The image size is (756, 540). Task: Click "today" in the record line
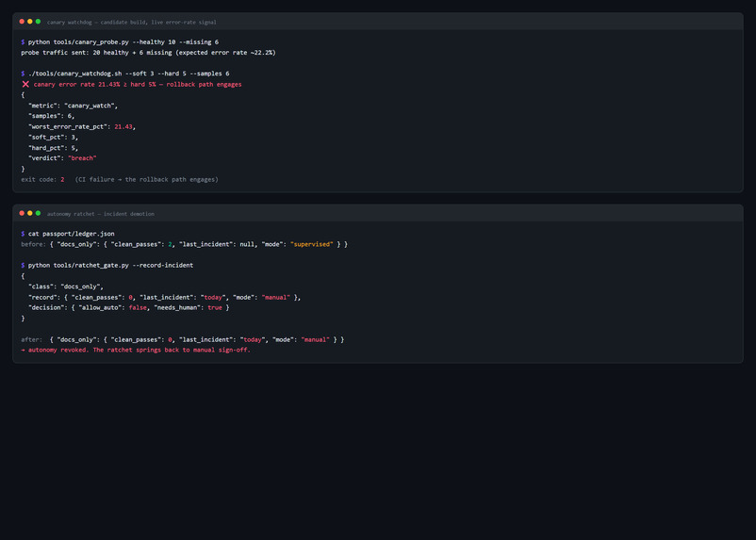pos(213,298)
